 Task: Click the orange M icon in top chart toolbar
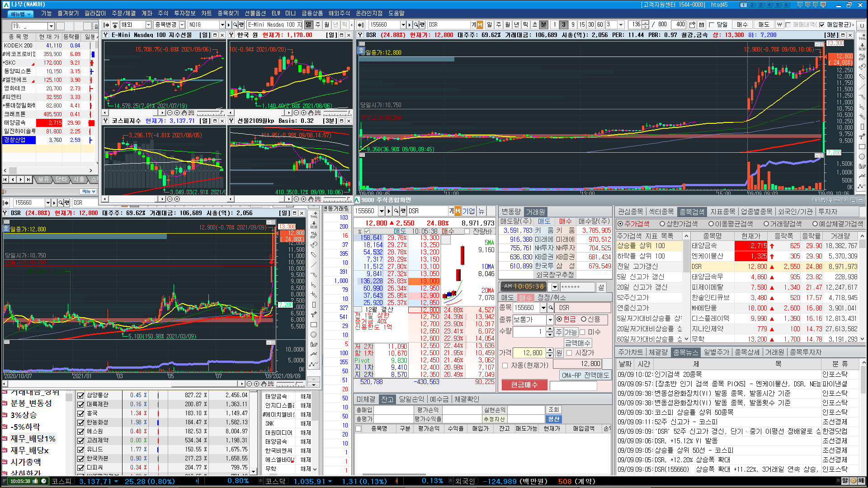[480, 25]
